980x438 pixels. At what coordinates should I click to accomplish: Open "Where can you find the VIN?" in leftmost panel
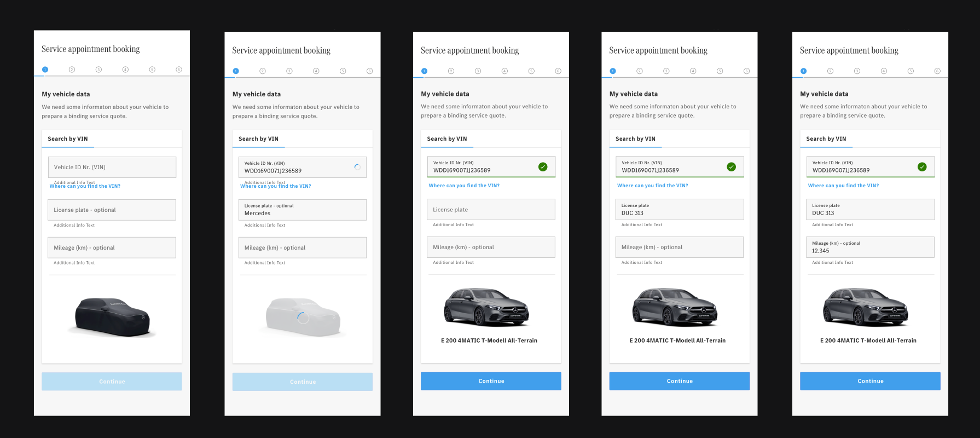(x=85, y=186)
